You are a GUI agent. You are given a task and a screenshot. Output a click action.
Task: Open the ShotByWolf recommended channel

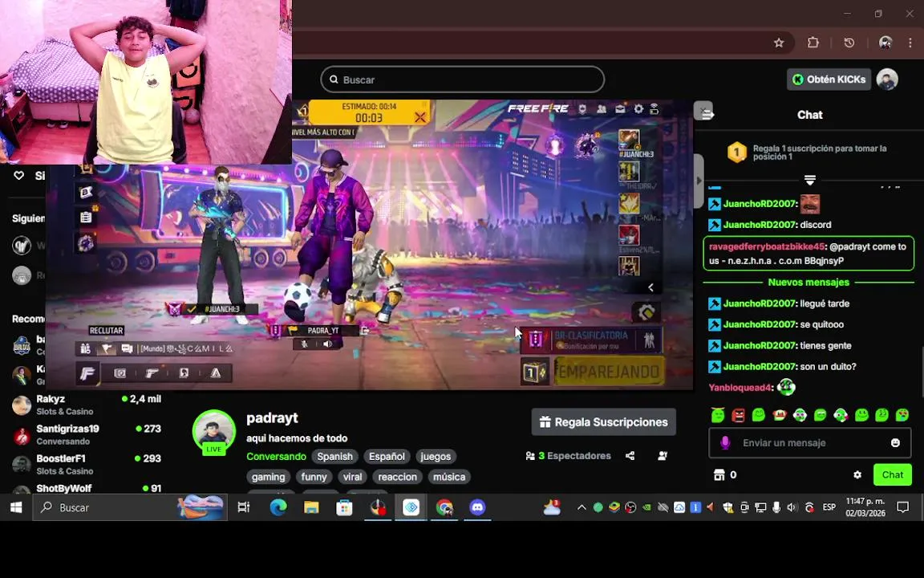(87, 488)
